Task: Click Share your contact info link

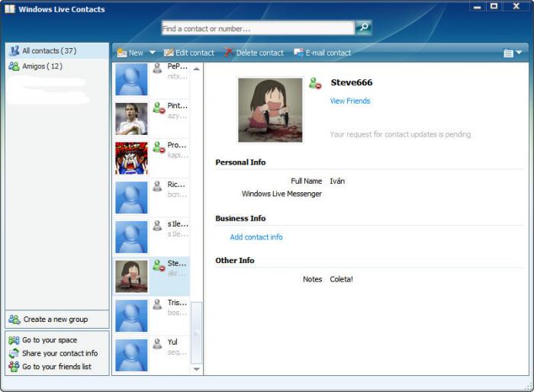Action: (60, 353)
